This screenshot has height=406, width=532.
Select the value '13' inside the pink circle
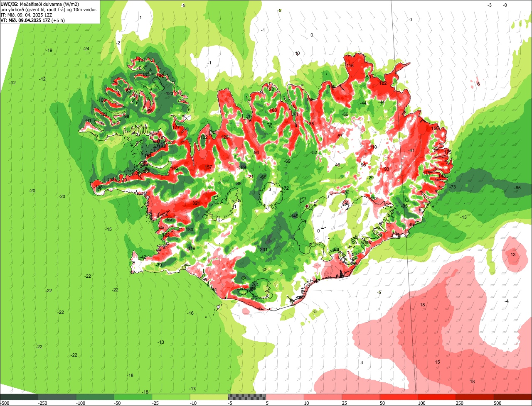513,254
